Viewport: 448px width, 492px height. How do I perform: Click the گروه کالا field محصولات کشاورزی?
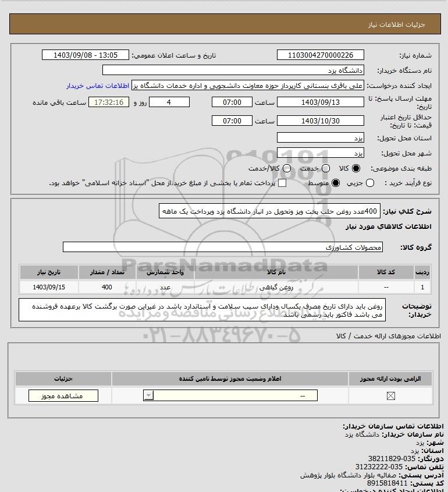tap(223, 247)
